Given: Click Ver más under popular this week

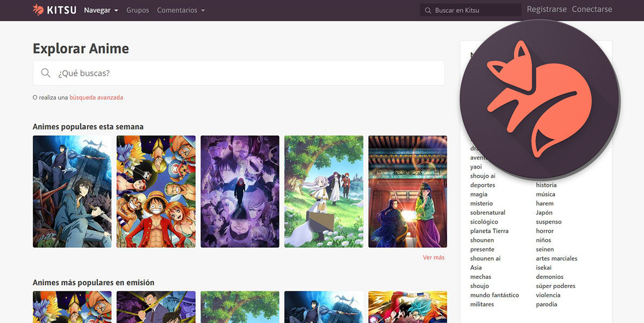Looking at the screenshot, I should click(x=434, y=257).
